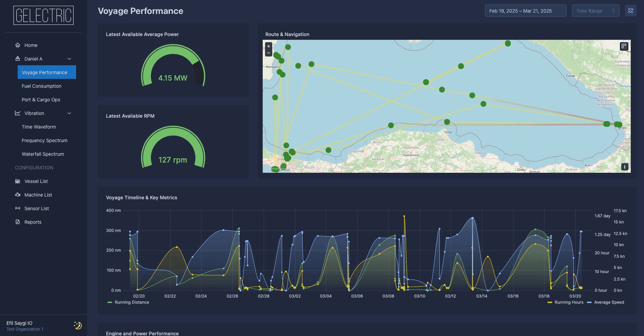The height and width of the screenshot is (336, 644).
Task: Disable the auto-refresh sync icon top right
Action: pyautogui.click(x=630, y=11)
